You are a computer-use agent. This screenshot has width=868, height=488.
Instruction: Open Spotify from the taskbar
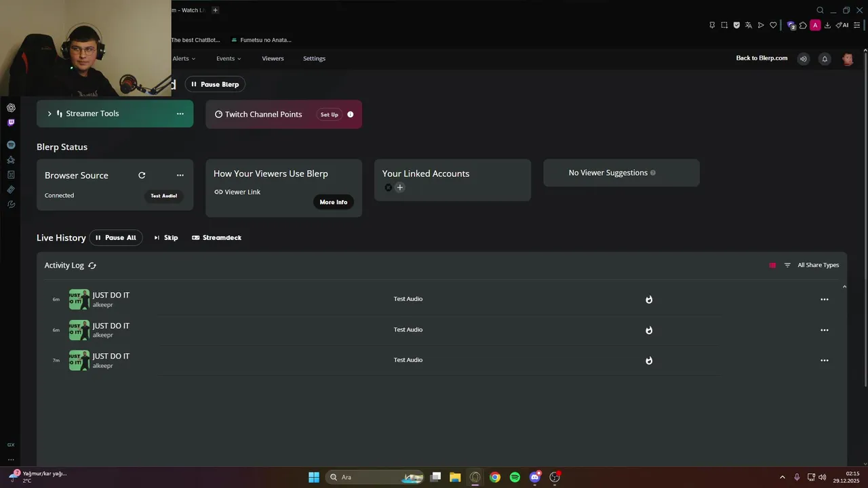[x=515, y=477]
